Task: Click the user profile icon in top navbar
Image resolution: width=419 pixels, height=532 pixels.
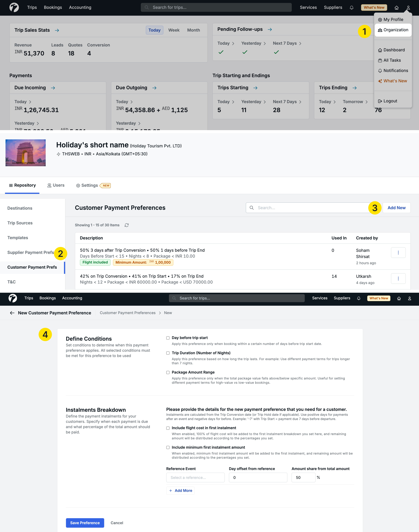Action: (408, 8)
